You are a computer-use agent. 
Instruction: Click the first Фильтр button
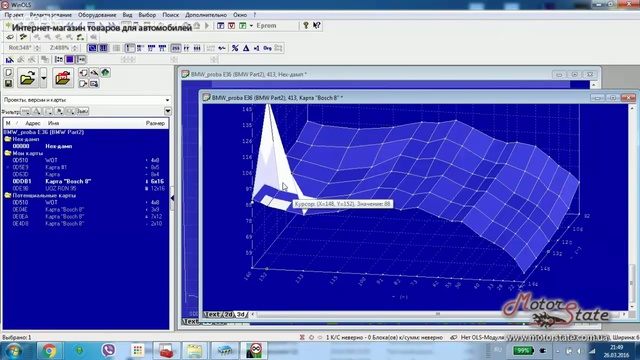click(25, 111)
